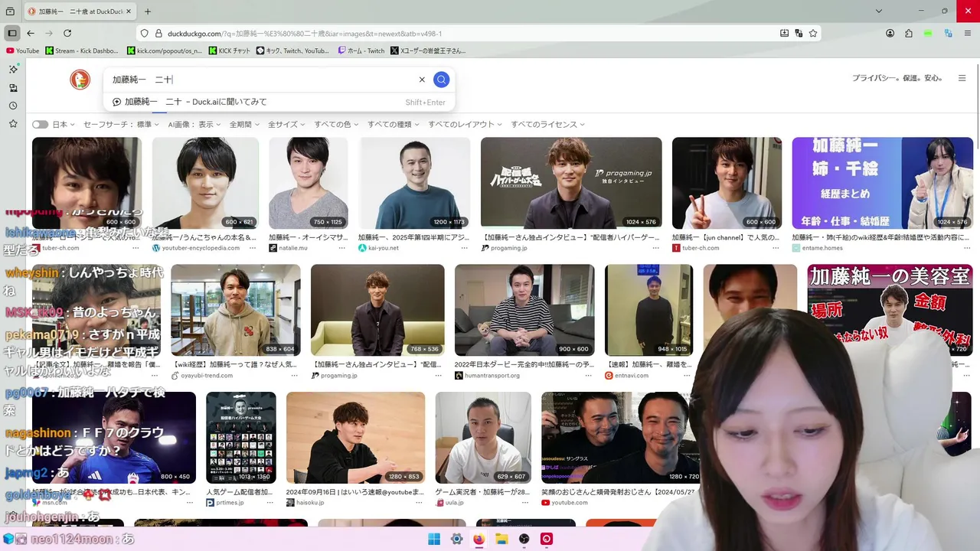Open the すべてのレイアウト layout filter
Viewport: 980px width, 551px height.
pos(465,124)
